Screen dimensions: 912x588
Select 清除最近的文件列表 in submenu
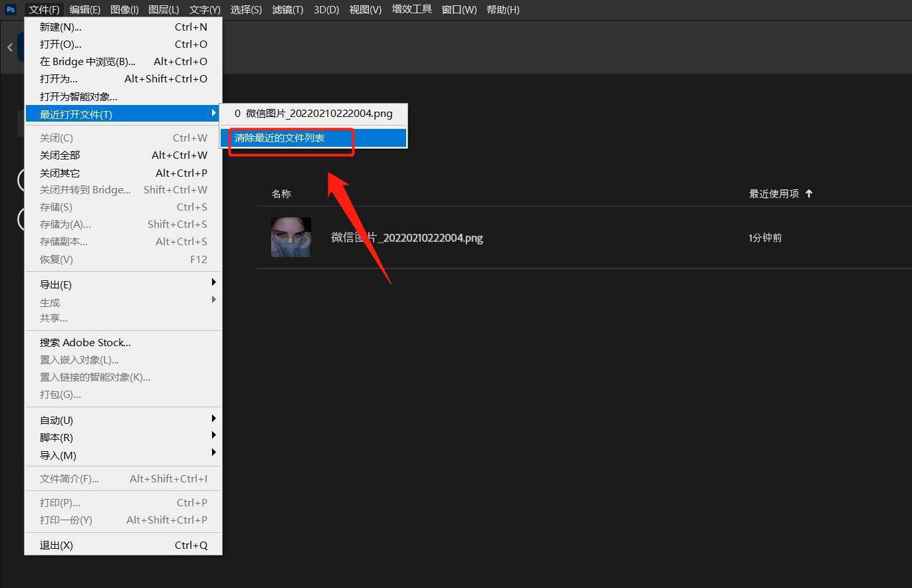click(x=314, y=138)
